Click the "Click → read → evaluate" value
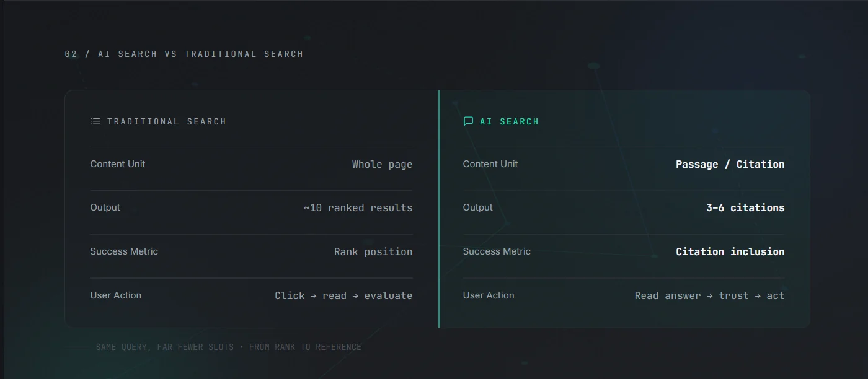The height and width of the screenshot is (379, 868). tap(343, 295)
